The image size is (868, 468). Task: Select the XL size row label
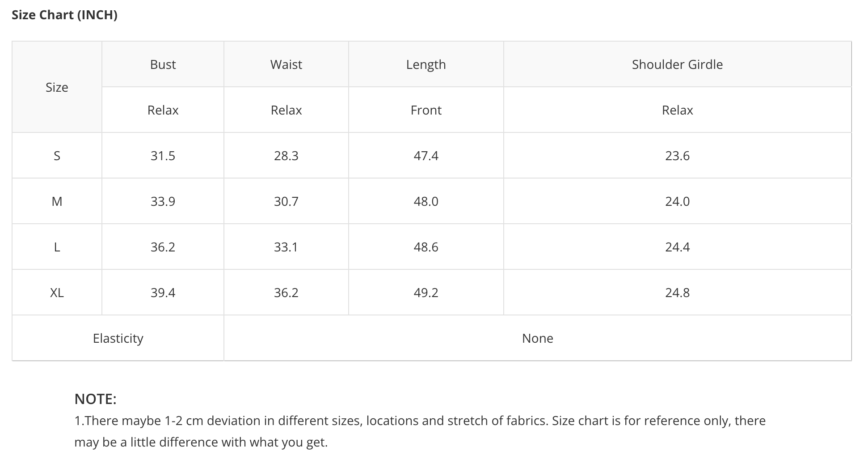point(57,293)
